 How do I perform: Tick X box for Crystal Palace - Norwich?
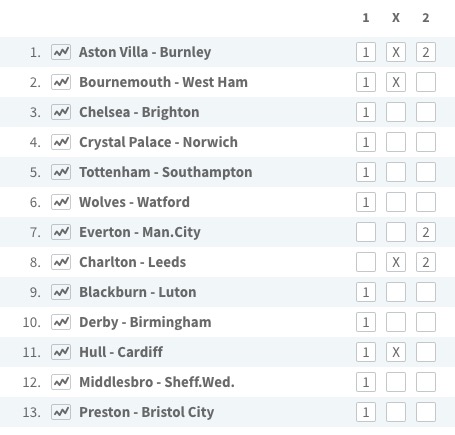point(396,142)
